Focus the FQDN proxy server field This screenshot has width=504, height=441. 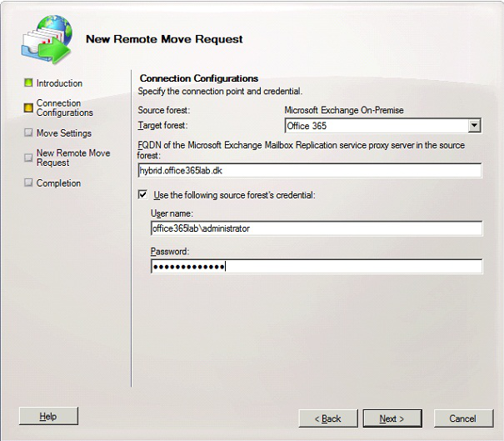pyautogui.click(x=310, y=171)
